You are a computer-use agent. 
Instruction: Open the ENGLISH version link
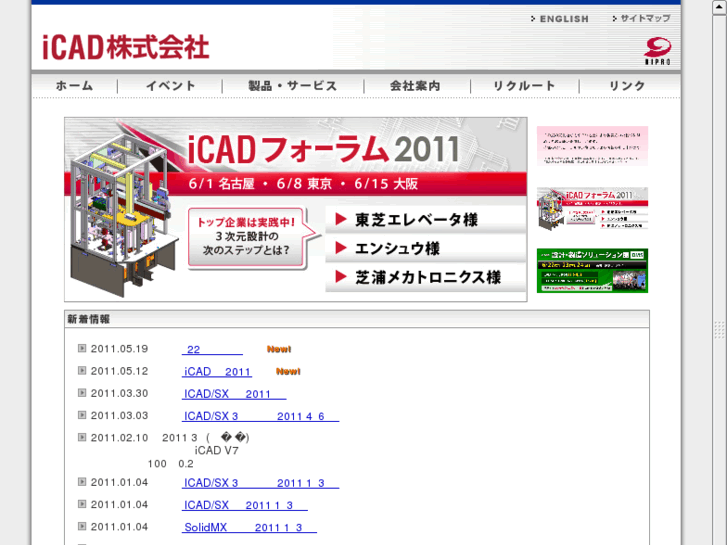[x=560, y=19]
